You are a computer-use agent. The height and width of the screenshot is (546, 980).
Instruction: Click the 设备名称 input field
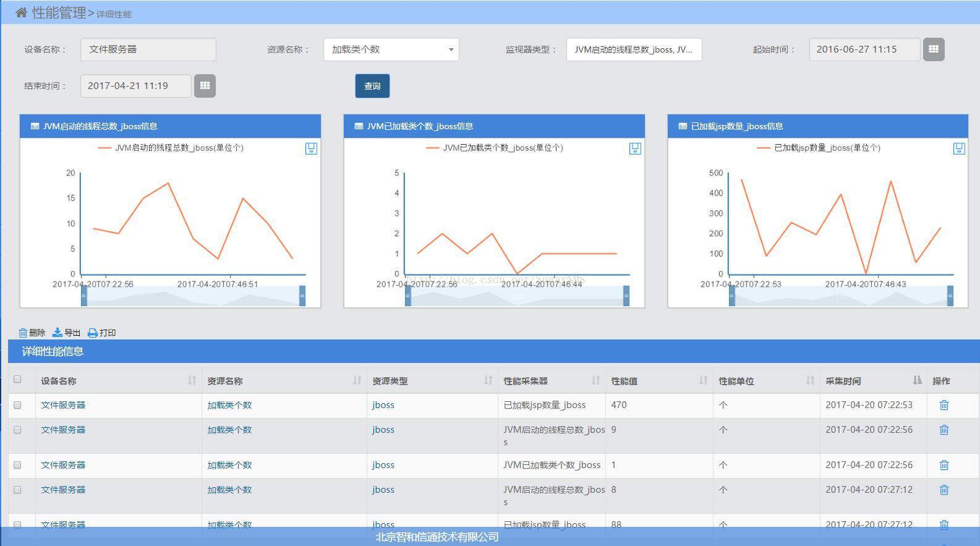point(148,49)
